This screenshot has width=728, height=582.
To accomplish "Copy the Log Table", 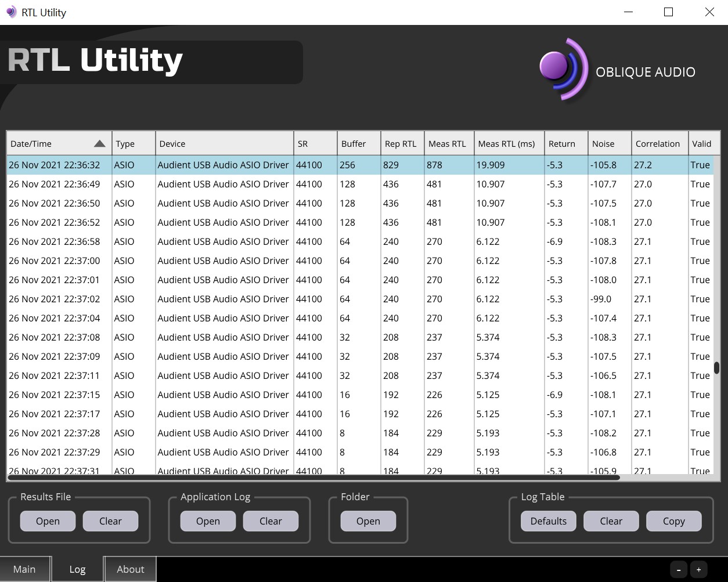I will coord(673,521).
